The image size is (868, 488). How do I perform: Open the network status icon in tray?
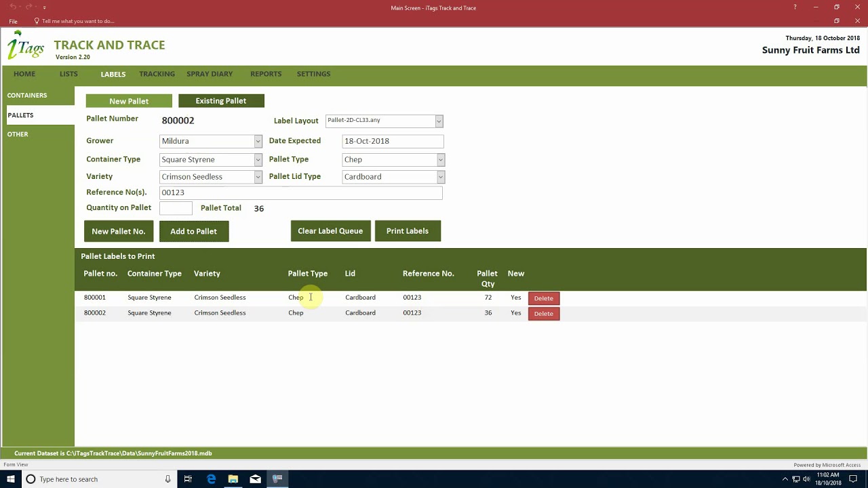point(796,479)
